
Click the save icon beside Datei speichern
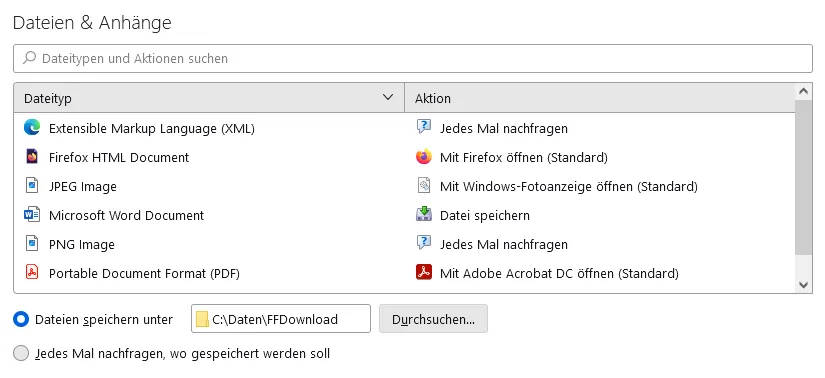[x=424, y=215]
